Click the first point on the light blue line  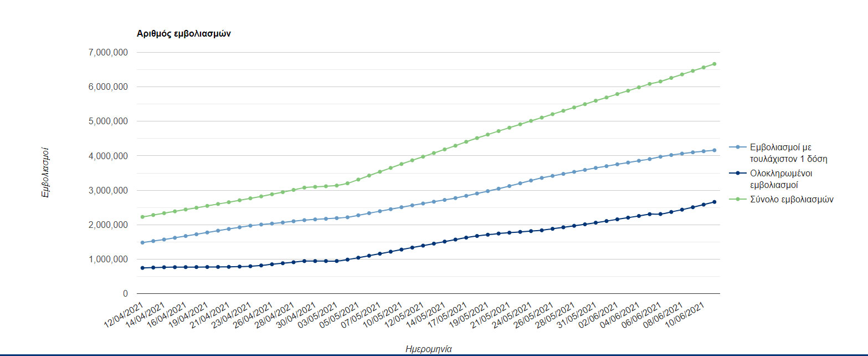pos(142,242)
